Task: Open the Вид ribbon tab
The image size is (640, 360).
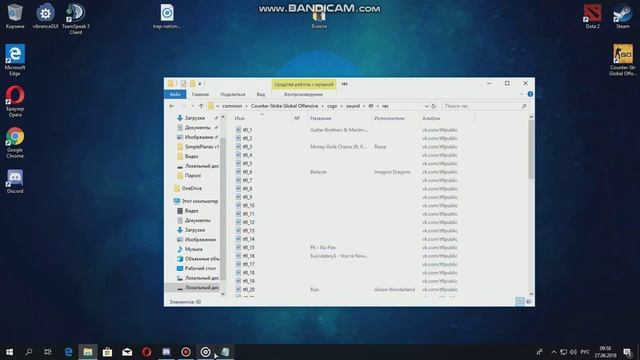Action: pyautogui.click(x=261, y=94)
